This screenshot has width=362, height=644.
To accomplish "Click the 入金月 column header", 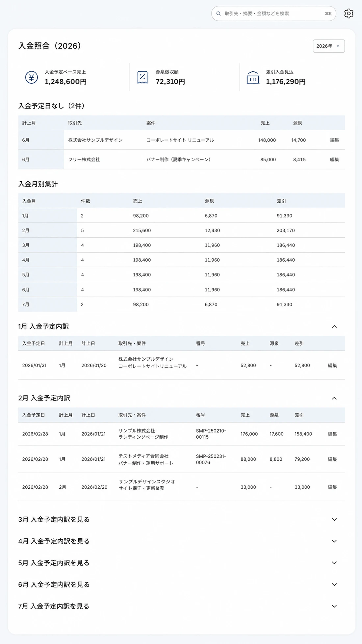I will 29,201.
